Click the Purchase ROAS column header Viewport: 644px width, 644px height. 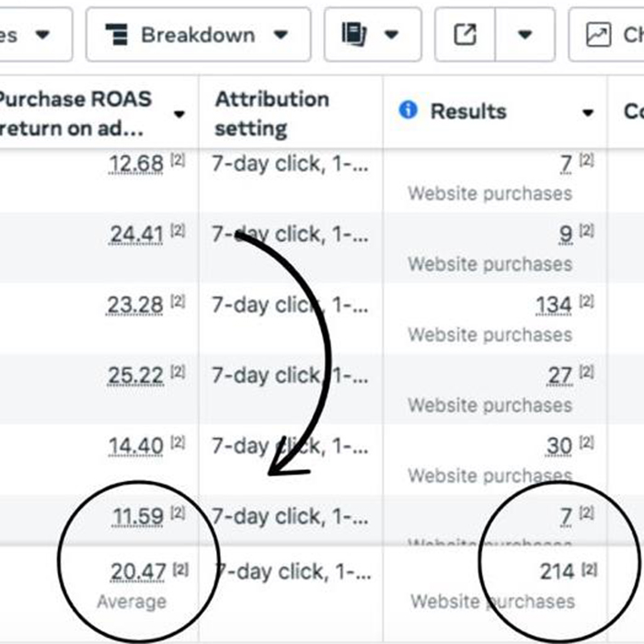click(x=75, y=113)
